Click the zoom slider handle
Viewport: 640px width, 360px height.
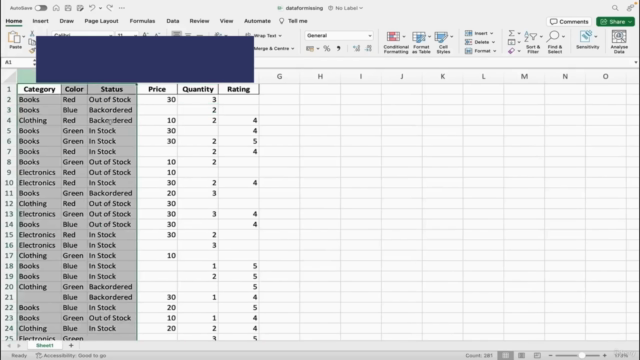click(582, 356)
